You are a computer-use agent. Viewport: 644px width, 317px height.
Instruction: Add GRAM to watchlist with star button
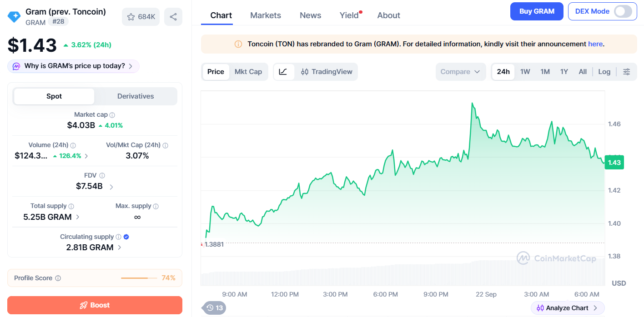coord(141,17)
